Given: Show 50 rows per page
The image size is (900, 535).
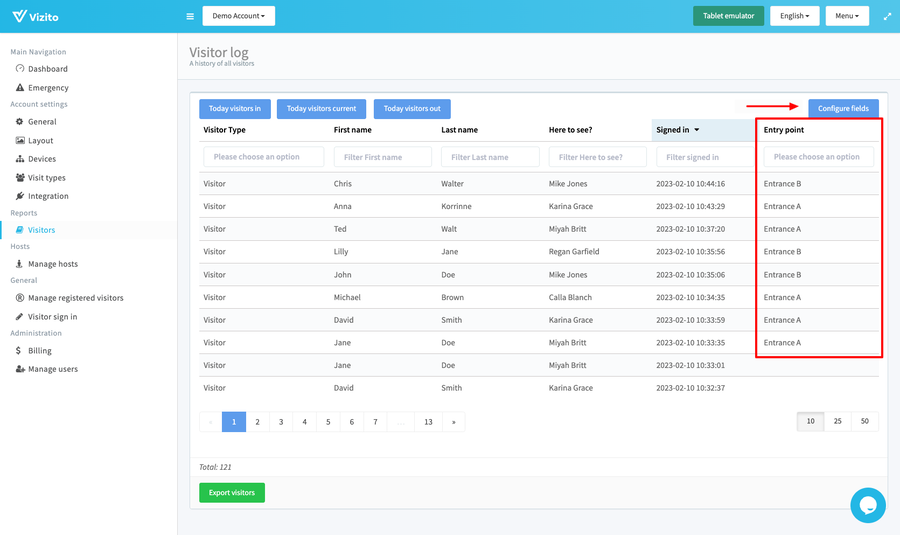Looking at the screenshot, I should (x=865, y=422).
